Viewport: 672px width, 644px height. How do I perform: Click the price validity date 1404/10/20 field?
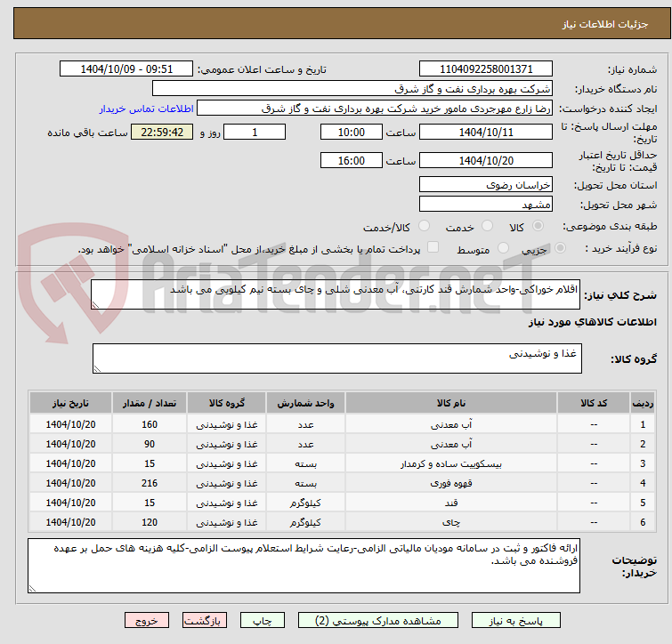click(486, 161)
